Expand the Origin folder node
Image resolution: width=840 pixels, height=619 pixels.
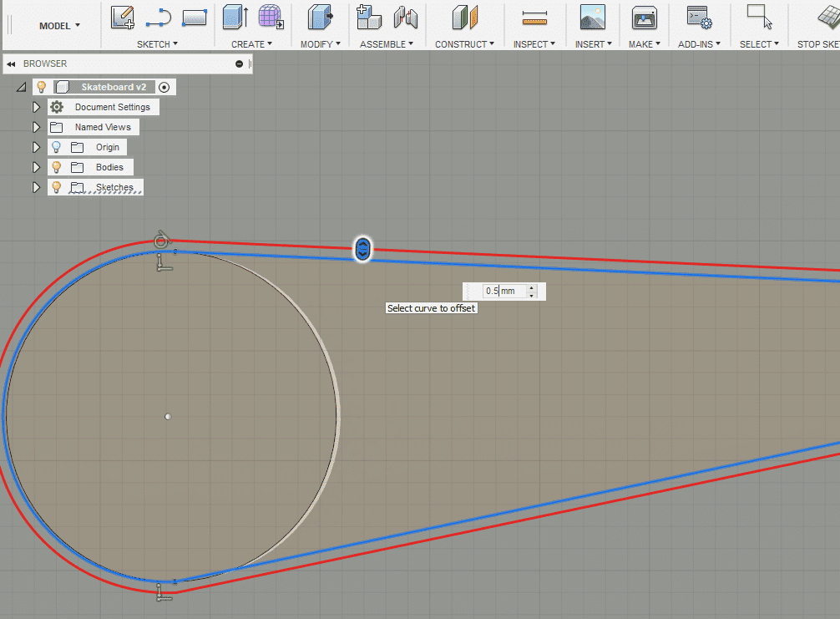tap(36, 147)
